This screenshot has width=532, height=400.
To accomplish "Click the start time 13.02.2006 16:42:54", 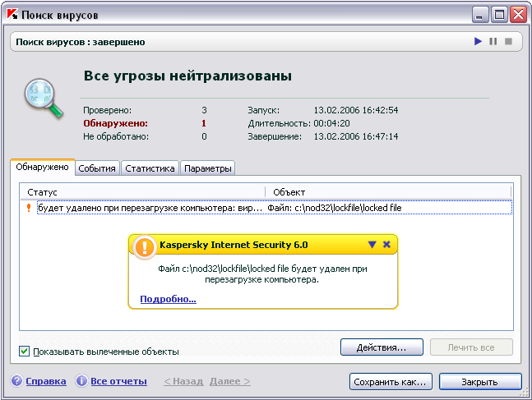I will pyautogui.click(x=356, y=110).
